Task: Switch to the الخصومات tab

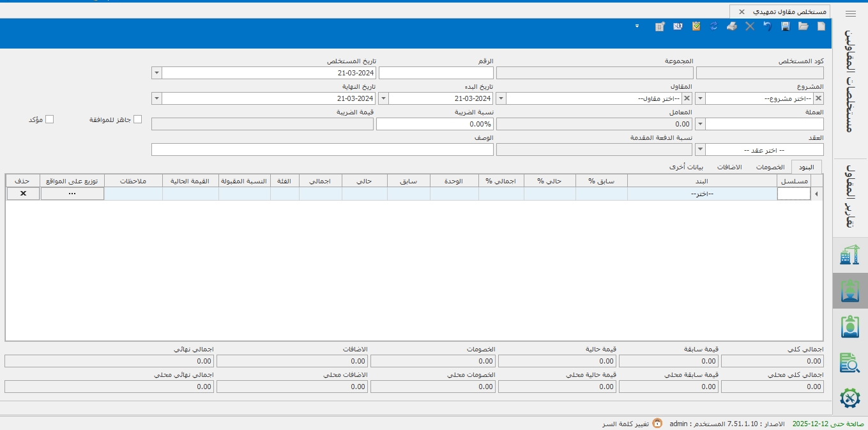Action: point(770,167)
